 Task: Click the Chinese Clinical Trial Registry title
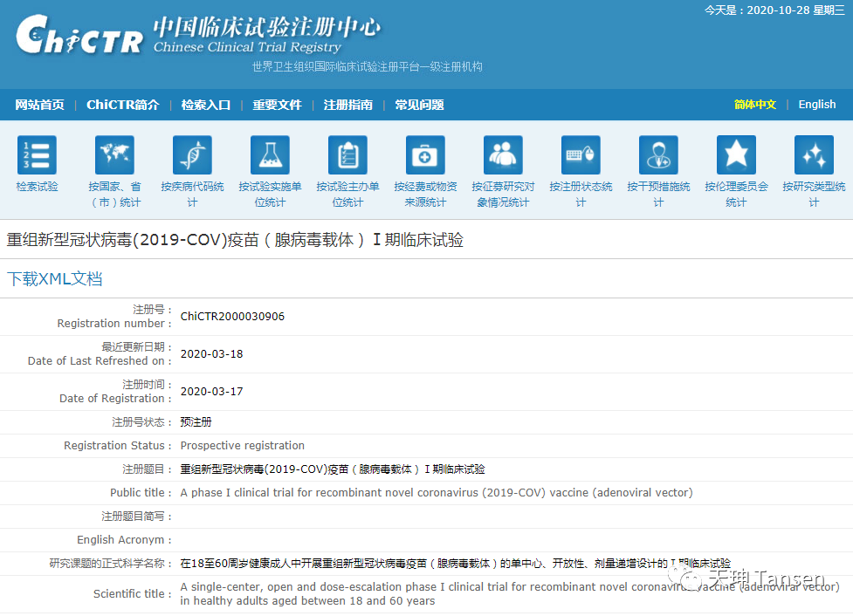[x=248, y=47]
